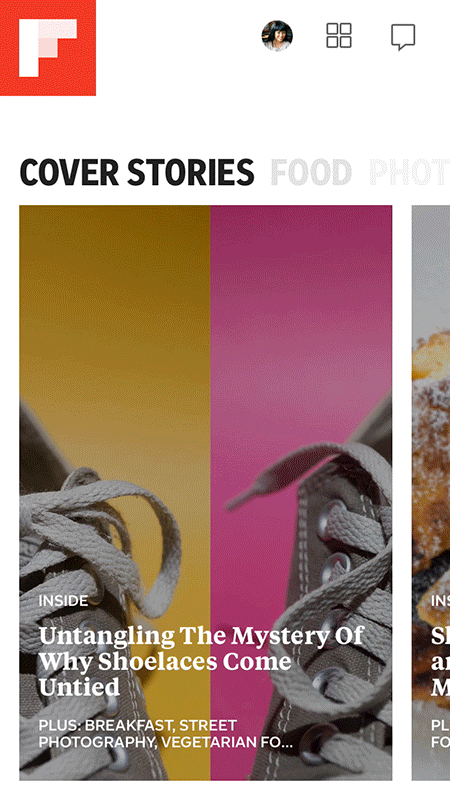This screenshot has height=800, width=450.
Task: Open the PLUS: BREAKFAST, STREET PHOTOGRAPHY subtitle
Action: pyautogui.click(x=166, y=734)
